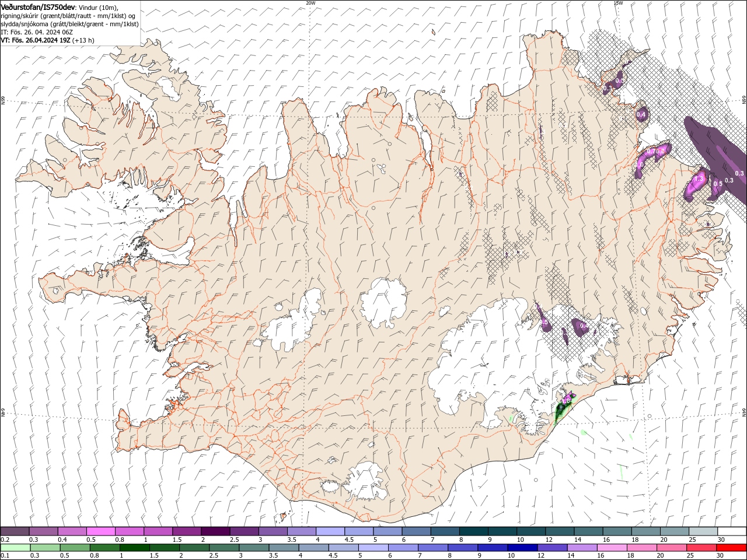
Task: Click the Veðurstofan/IS750dev map title
Action: [38, 6]
